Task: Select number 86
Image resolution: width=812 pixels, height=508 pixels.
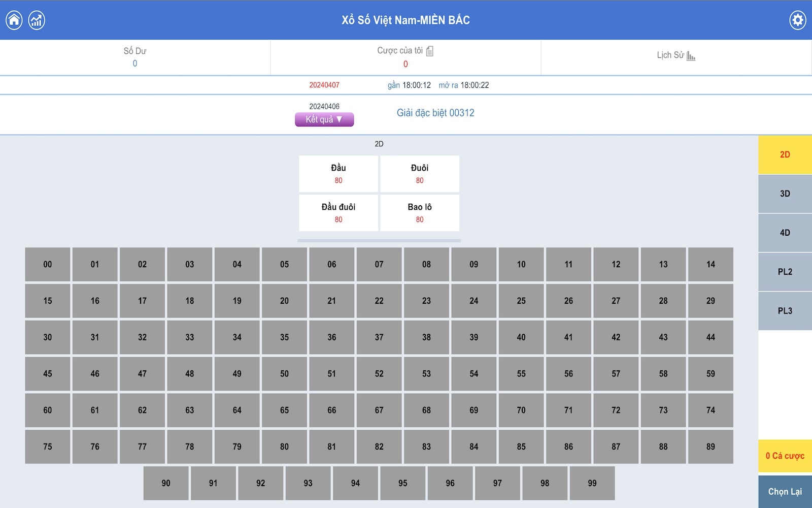Action: (x=568, y=447)
